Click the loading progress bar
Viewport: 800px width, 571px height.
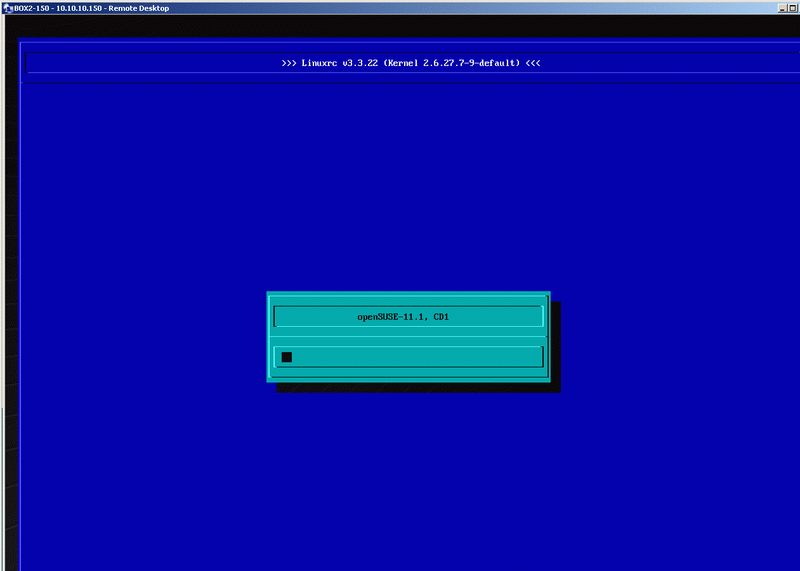pos(409,357)
